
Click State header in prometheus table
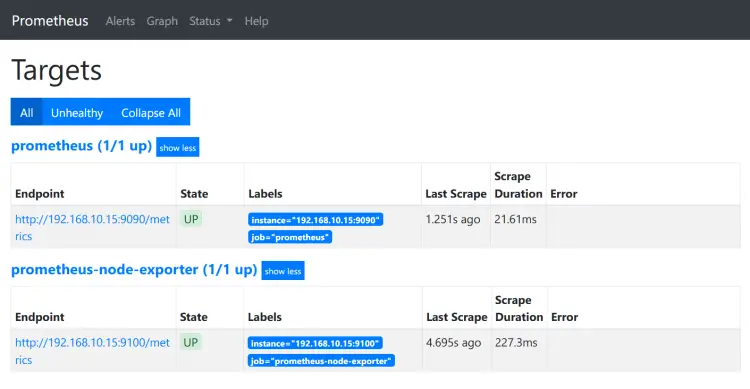click(194, 194)
